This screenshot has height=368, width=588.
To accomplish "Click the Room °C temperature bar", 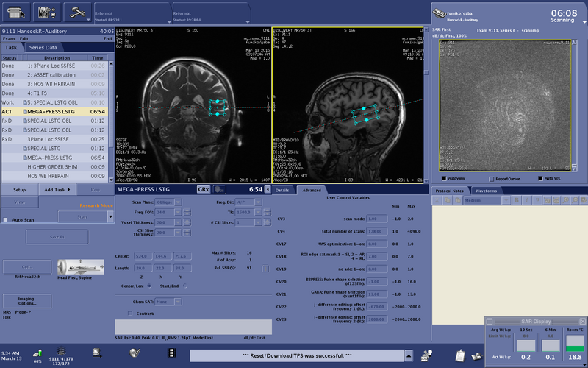I will pyautogui.click(x=575, y=343).
